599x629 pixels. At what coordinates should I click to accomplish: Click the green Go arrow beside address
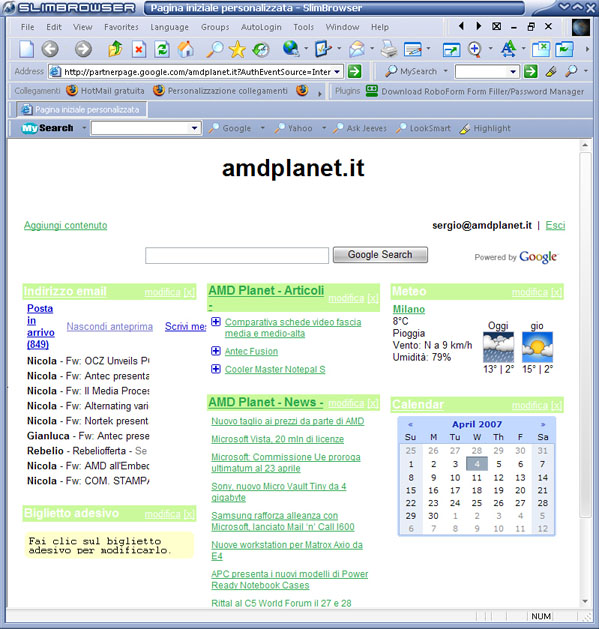coord(354,72)
